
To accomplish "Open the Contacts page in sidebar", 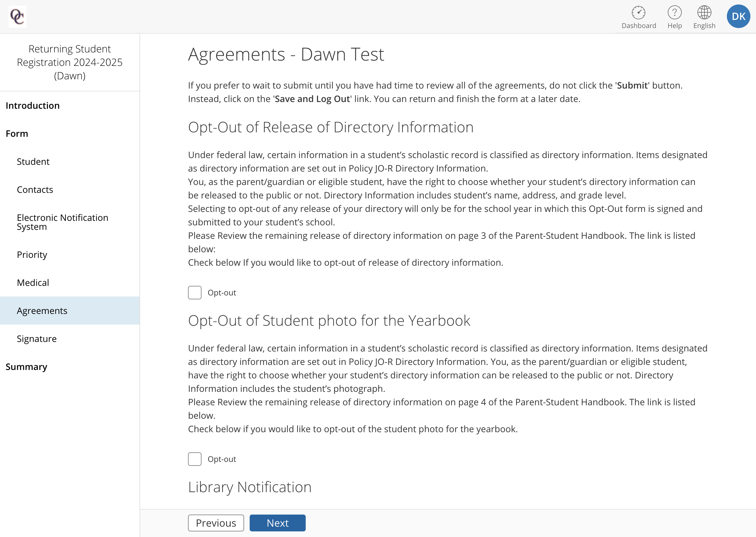I will coord(35,189).
